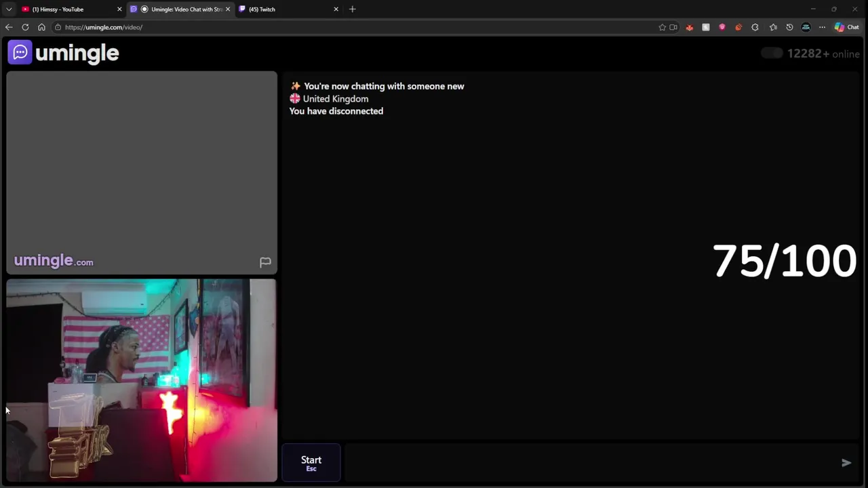Open the browser History icon
The image size is (868, 488).
pyautogui.click(x=789, y=27)
